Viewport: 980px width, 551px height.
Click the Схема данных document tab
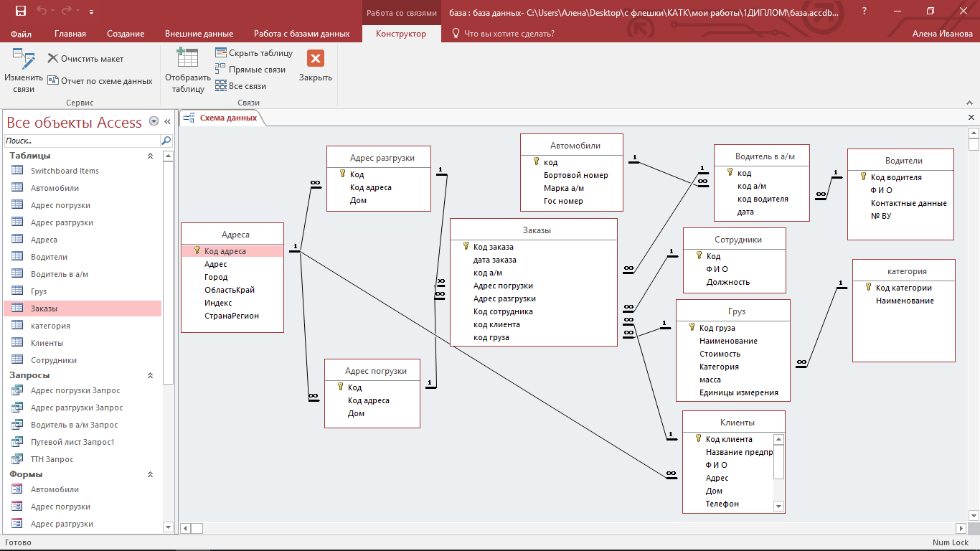222,118
